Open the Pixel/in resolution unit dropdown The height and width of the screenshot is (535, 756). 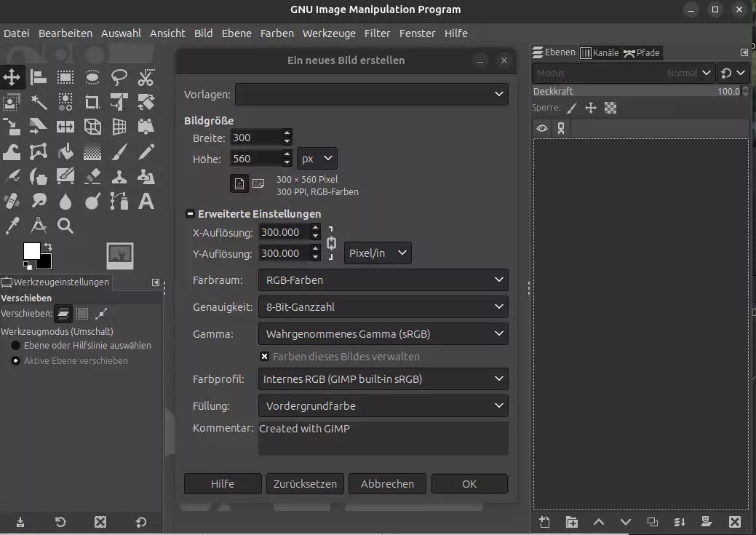coord(378,253)
